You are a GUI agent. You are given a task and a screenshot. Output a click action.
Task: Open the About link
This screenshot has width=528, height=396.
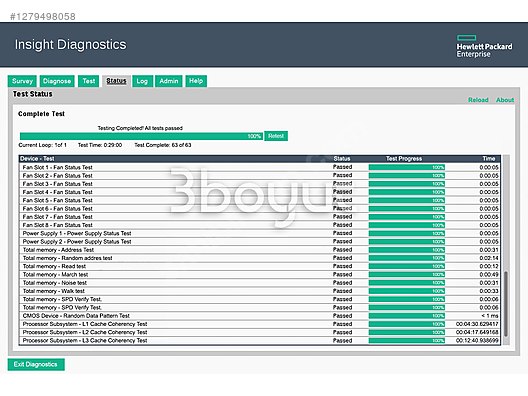[x=505, y=100]
